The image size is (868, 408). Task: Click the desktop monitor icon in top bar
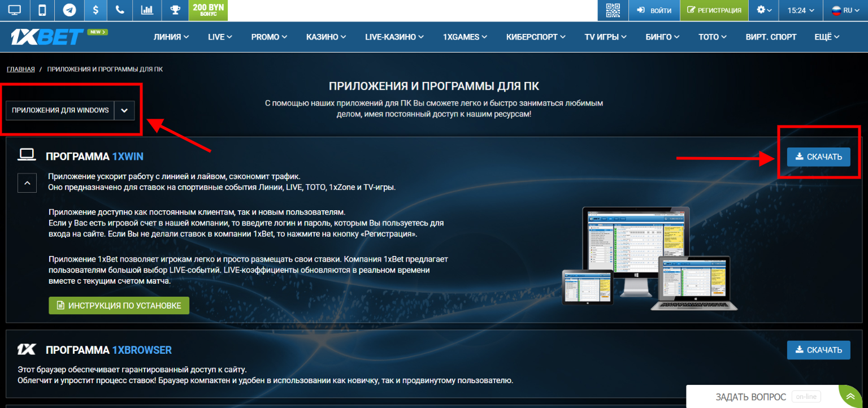tap(14, 10)
